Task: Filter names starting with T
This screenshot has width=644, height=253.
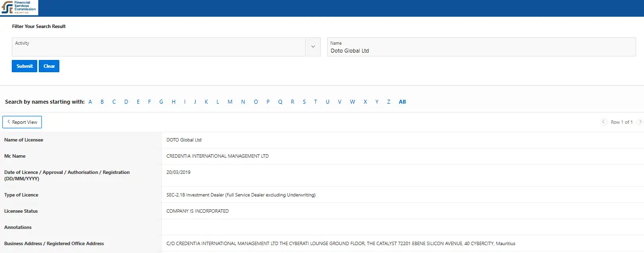Action: [315, 102]
